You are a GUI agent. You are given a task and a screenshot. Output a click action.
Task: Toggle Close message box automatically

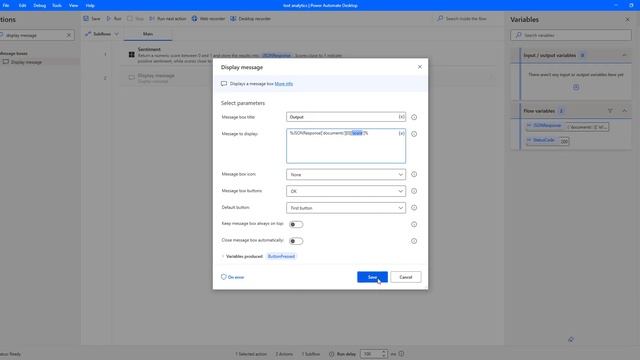(296, 241)
